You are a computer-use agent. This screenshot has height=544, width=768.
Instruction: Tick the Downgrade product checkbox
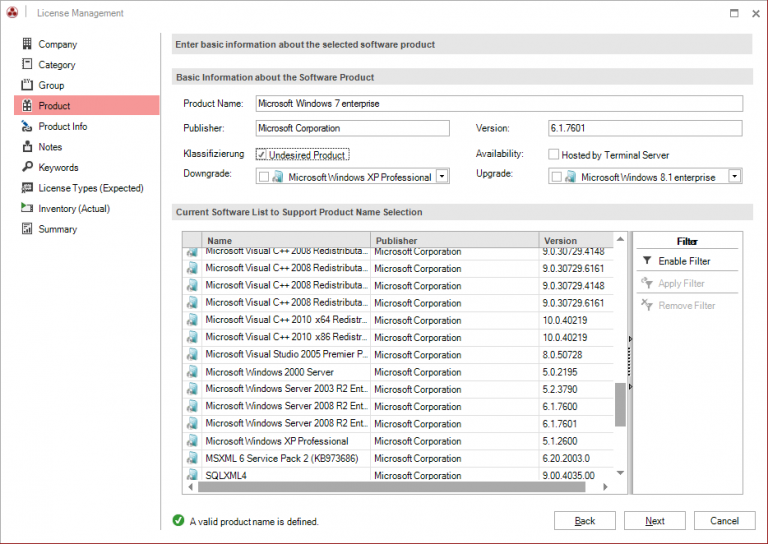coord(264,177)
